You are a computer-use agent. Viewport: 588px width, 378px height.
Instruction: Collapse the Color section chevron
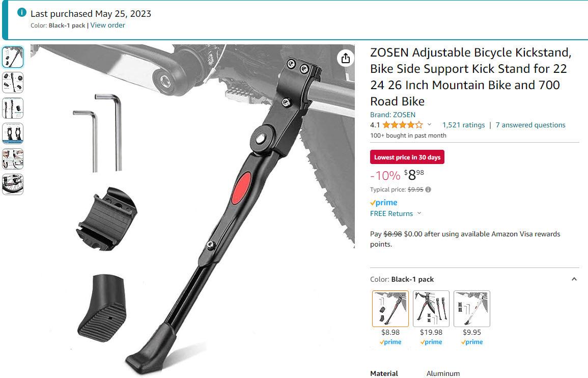point(574,279)
